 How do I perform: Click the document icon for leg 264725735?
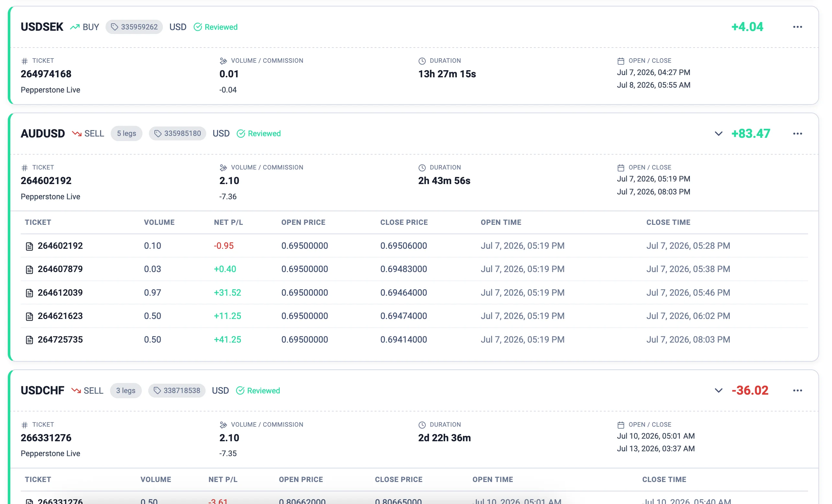29,340
